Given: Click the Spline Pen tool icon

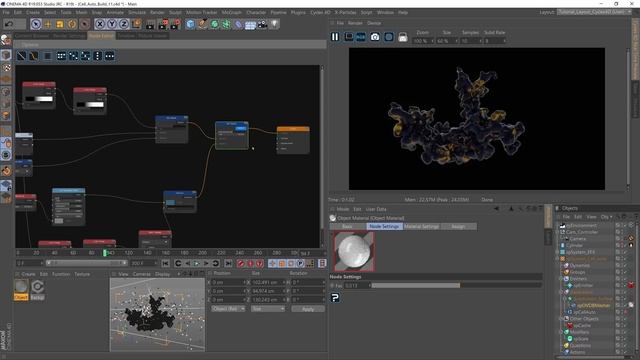Looking at the screenshot, I should [202, 24].
